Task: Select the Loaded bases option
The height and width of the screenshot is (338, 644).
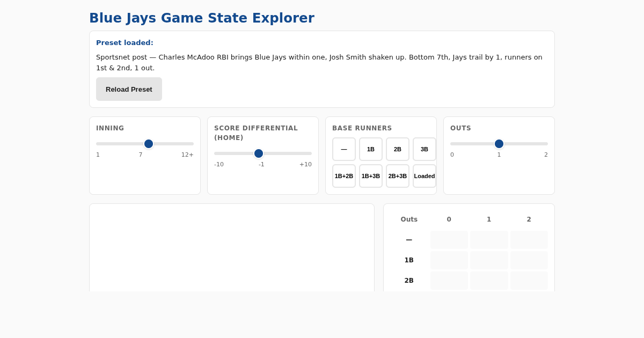Action: click(x=425, y=176)
